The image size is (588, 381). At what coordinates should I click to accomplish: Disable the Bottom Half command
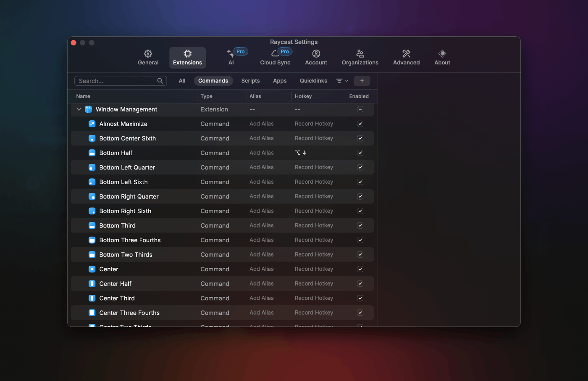[360, 153]
